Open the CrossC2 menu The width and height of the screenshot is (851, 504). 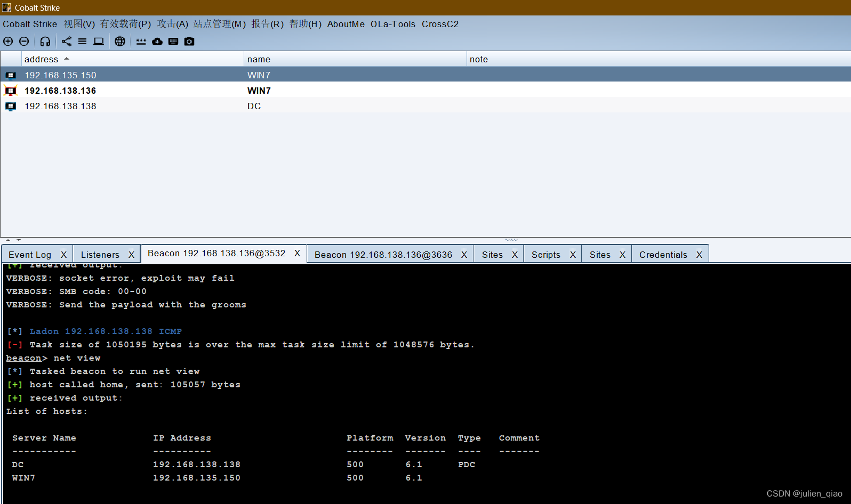(x=440, y=24)
